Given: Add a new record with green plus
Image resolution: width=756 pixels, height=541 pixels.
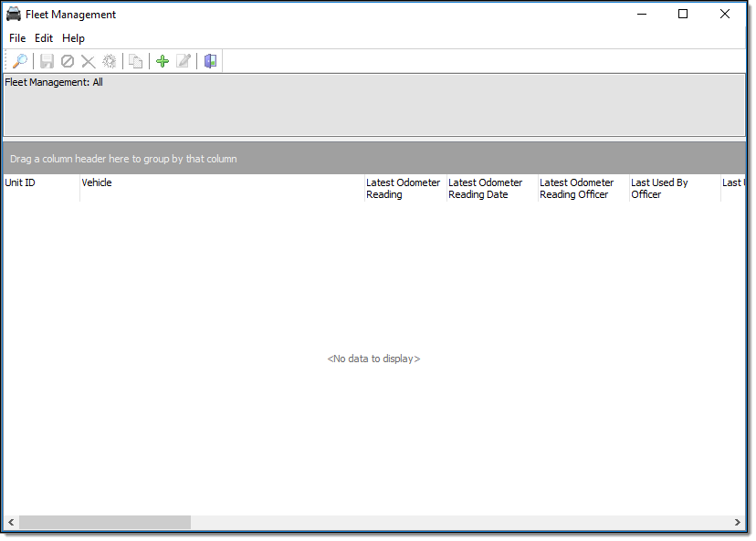Looking at the screenshot, I should (x=163, y=61).
